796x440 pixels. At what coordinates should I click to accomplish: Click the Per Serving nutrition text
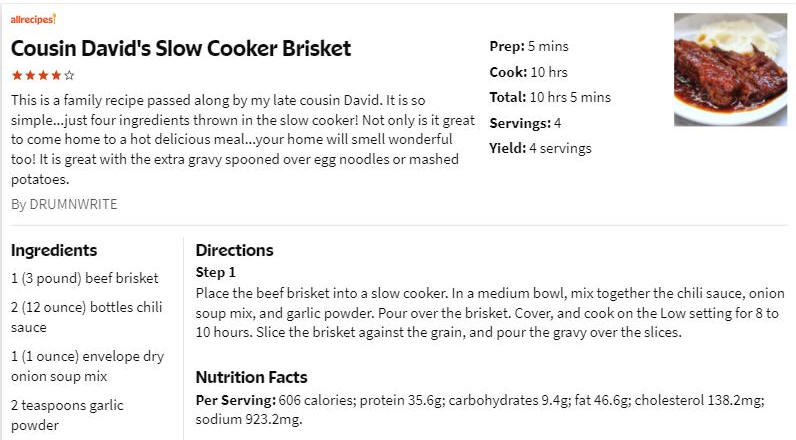tap(480, 410)
